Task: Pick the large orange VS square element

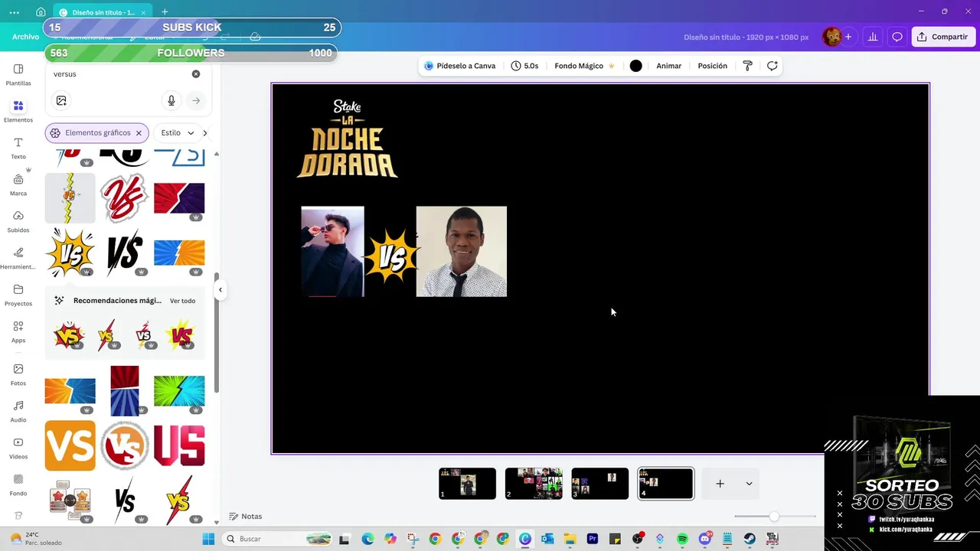Action: click(70, 445)
